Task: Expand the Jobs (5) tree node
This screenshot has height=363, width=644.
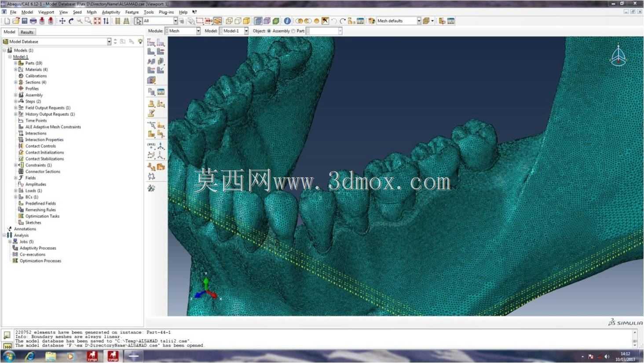Action: (x=10, y=242)
